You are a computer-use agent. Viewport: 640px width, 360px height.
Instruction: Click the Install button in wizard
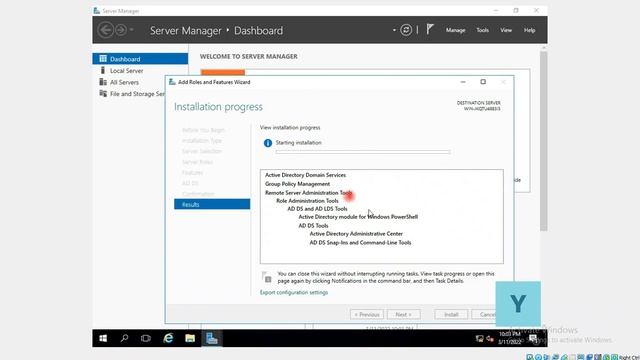pos(451,314)
